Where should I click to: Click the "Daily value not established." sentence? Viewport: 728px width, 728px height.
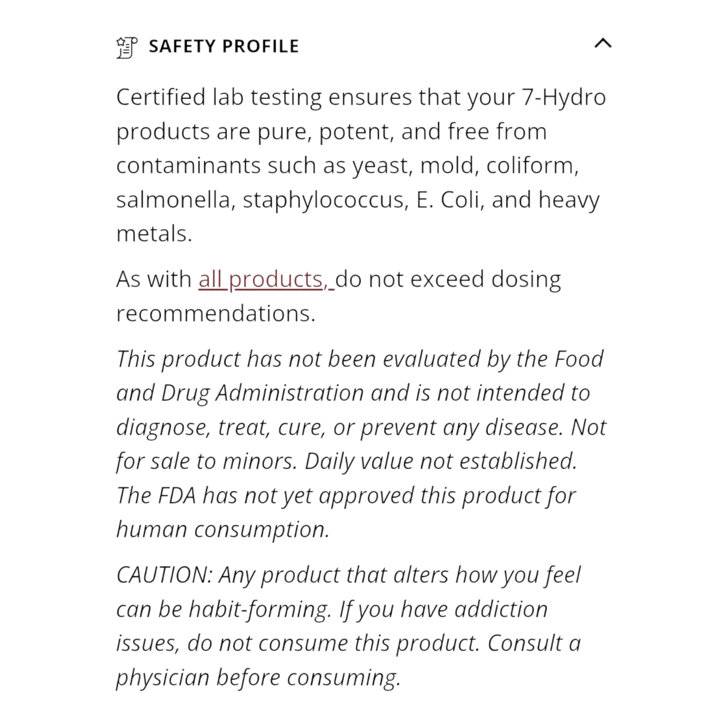pos(440,461)
